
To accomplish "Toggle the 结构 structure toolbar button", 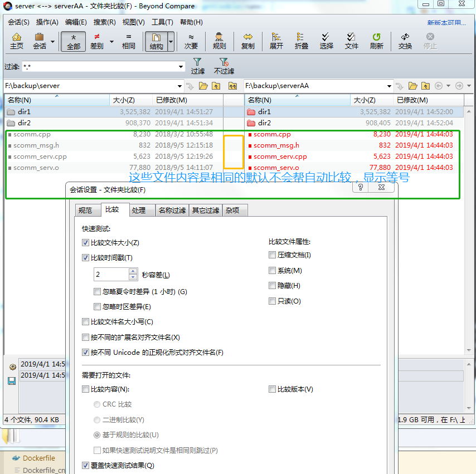I will point(156,42).
